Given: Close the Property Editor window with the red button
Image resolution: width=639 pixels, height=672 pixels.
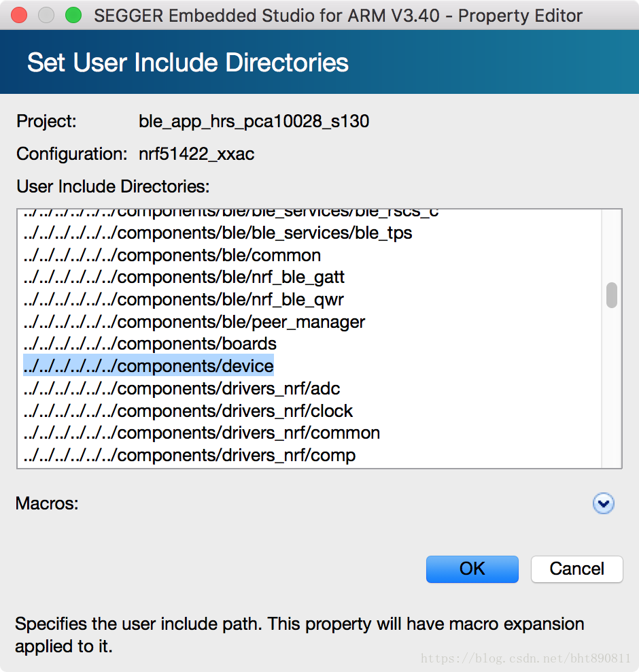Looking at the screenshot, I should (x=19, y=15).
